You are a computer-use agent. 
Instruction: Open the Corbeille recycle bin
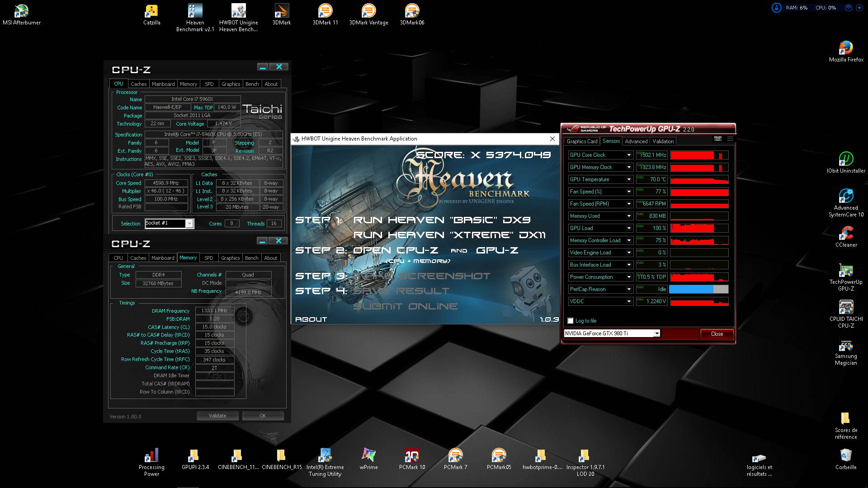pyautogui.click(x=846, y=459)
